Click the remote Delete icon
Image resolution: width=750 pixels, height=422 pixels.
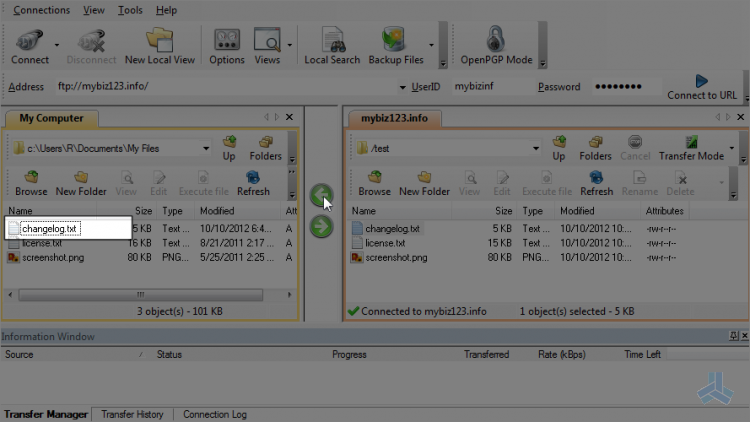click(680, 184)
